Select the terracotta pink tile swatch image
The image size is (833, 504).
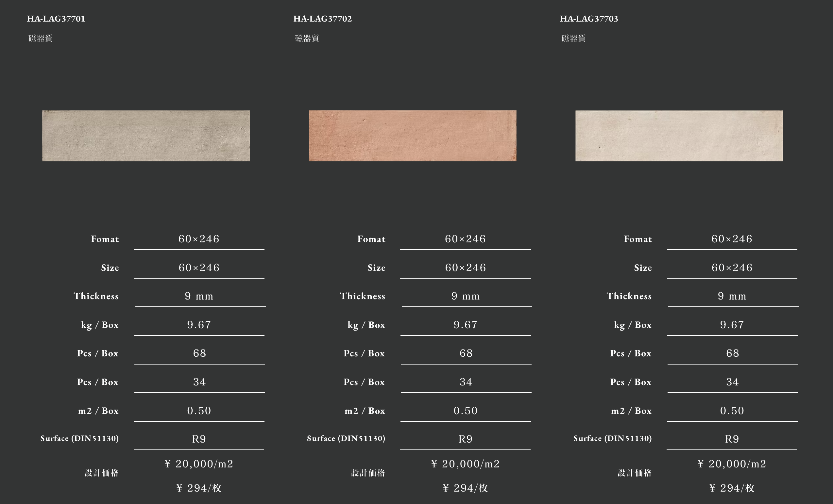click(x=413, y=136)
